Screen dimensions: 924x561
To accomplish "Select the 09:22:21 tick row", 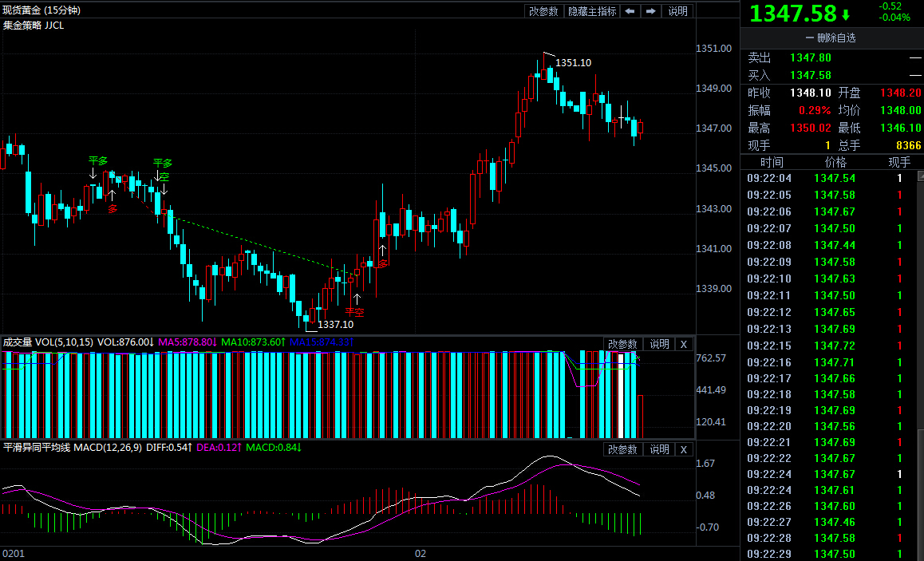I will pos(828,442).
